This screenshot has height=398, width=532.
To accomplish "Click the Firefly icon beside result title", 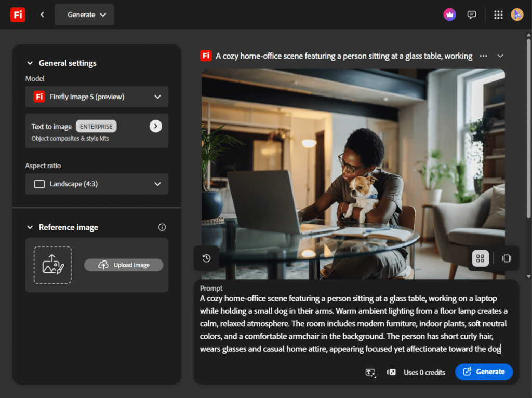I will pyautogui.click(x=206, y=56).
